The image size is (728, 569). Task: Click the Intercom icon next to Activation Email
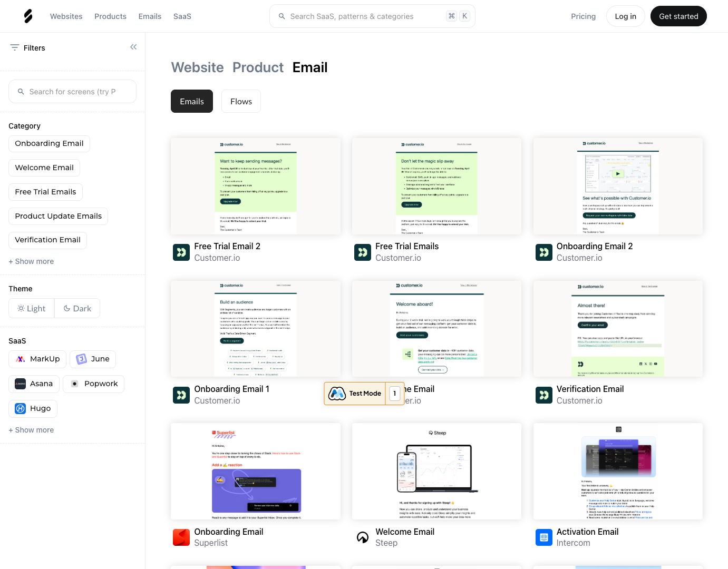point(543,537)
